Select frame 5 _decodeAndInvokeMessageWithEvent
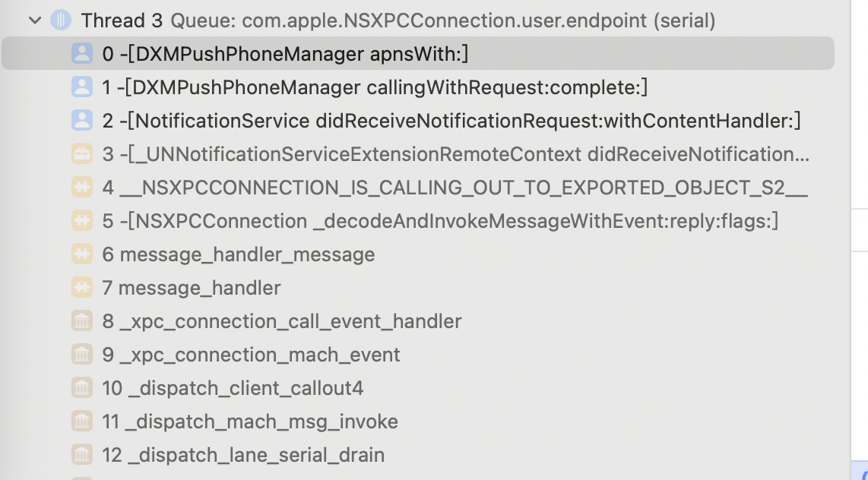868x480 pixels. click(440, 221)
